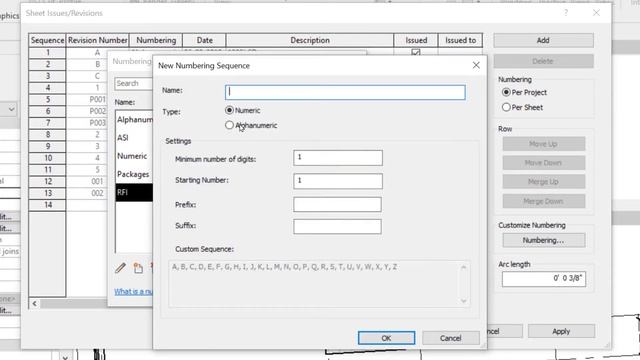Select the Per Sheet numbering option
The height and width of the screenshot is (360, 640).
click(x=506, y=107)
